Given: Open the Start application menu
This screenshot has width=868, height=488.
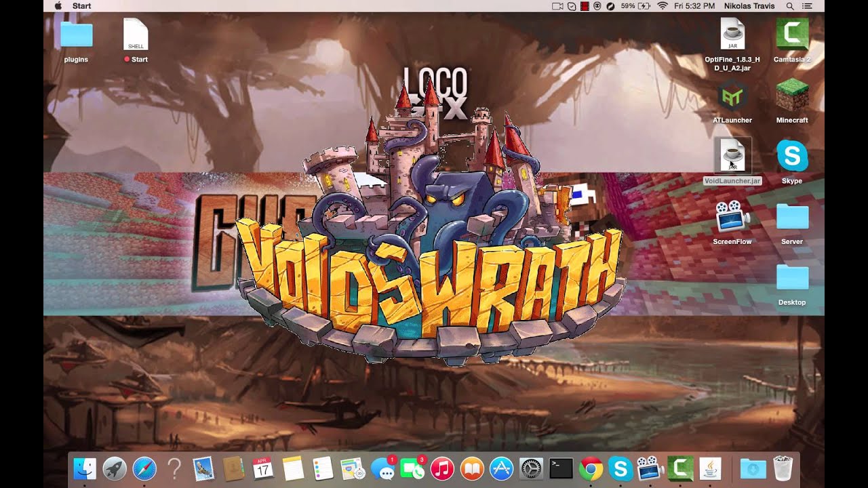Looking at the screenshot, I should click(x=82, y=5).
